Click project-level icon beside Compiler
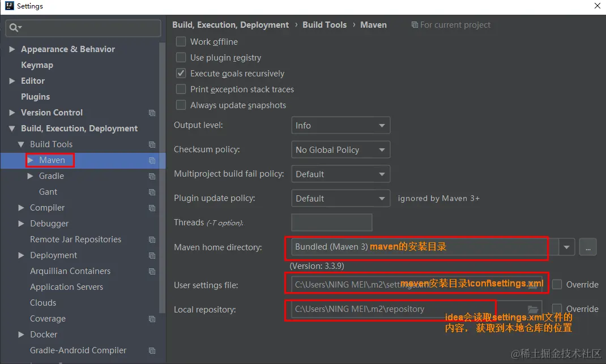Viewport: 606px width, 364px height. pos(152,208)
